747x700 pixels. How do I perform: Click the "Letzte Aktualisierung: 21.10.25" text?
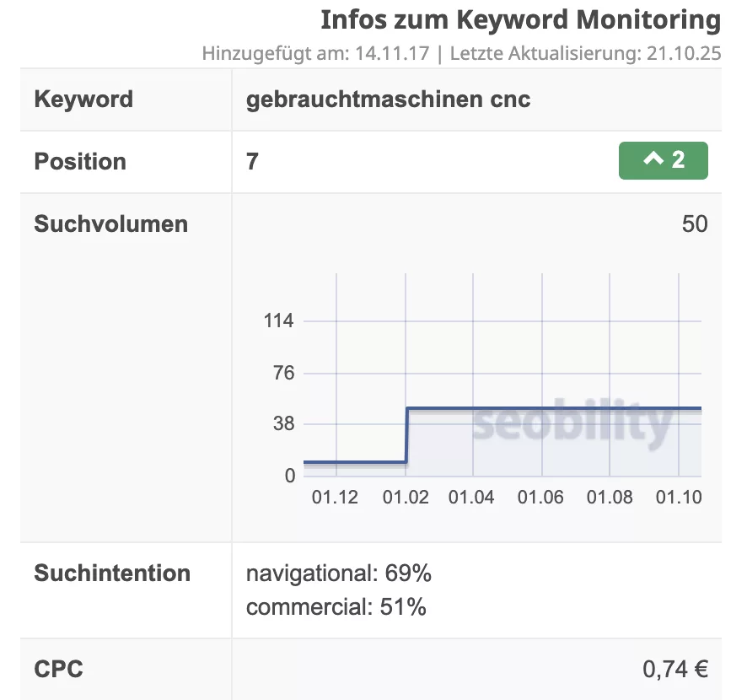(585, 54)
